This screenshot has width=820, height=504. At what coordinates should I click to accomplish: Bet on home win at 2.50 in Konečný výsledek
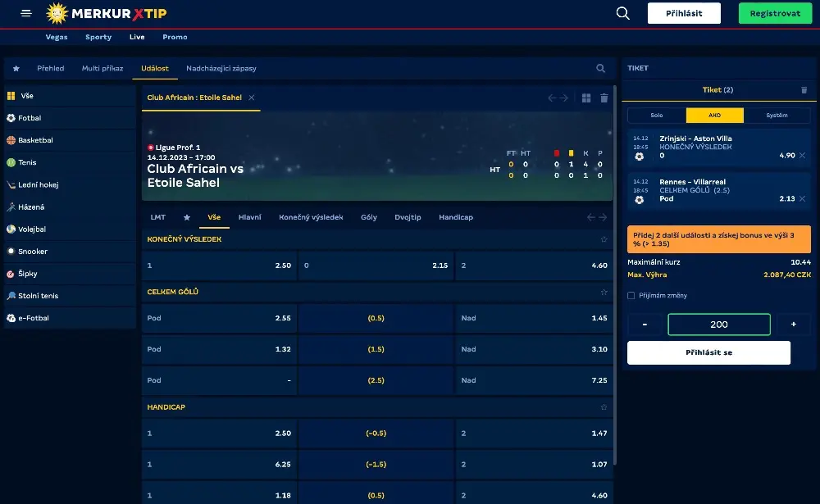click(219, 266)
